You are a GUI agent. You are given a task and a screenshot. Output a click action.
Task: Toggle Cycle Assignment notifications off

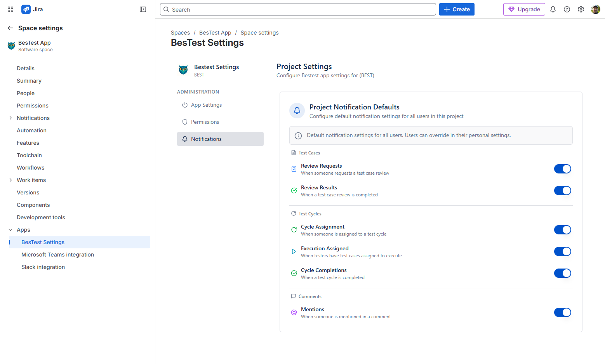point(563,230)
